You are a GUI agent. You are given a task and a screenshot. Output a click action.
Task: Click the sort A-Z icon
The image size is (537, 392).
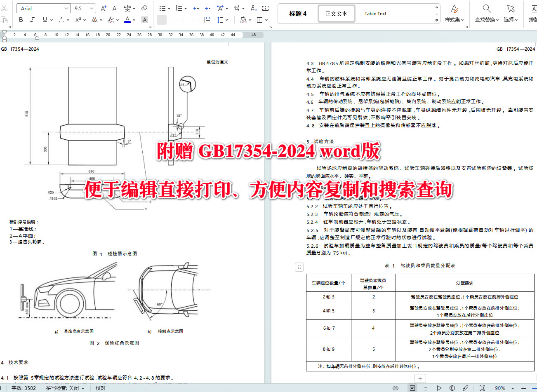(x=254, y=8)
